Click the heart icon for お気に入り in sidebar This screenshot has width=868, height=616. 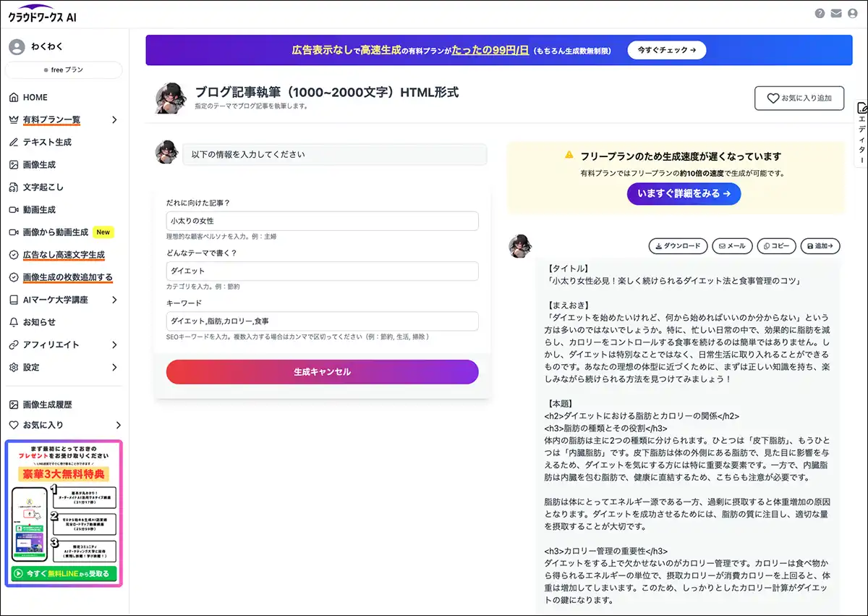click(14, 425)
